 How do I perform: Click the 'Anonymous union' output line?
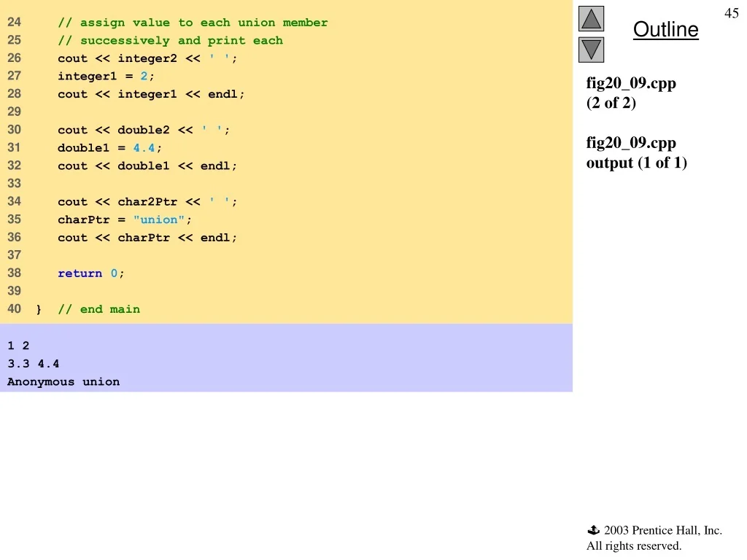pos(63,381)
